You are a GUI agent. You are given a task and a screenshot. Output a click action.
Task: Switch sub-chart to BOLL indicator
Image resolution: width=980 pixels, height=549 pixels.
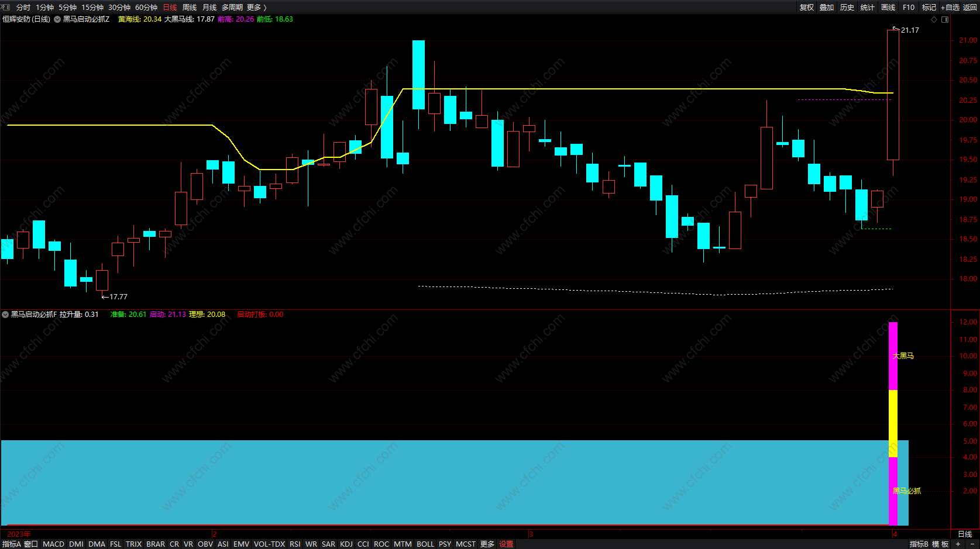425,544
